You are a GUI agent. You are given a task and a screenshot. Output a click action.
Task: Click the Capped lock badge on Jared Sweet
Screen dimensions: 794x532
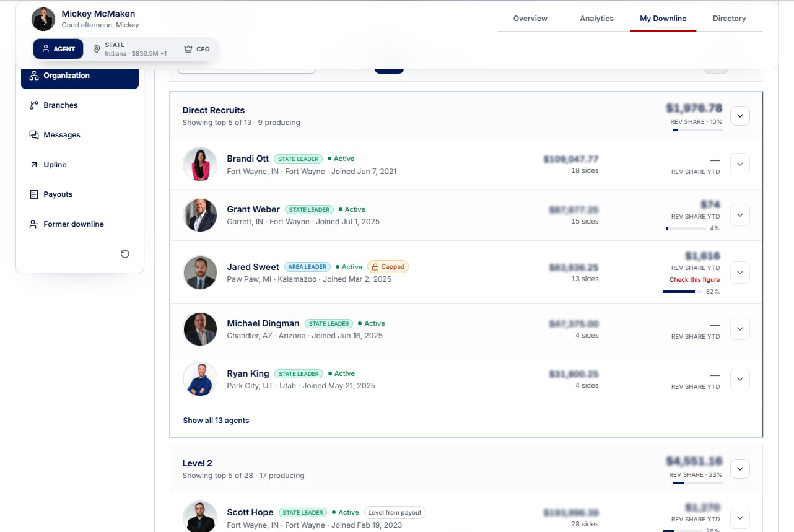coord(388,267)
